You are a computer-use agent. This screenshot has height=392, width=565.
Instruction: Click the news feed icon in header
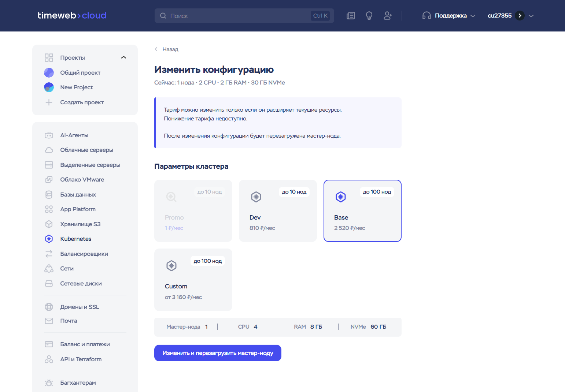351,16
